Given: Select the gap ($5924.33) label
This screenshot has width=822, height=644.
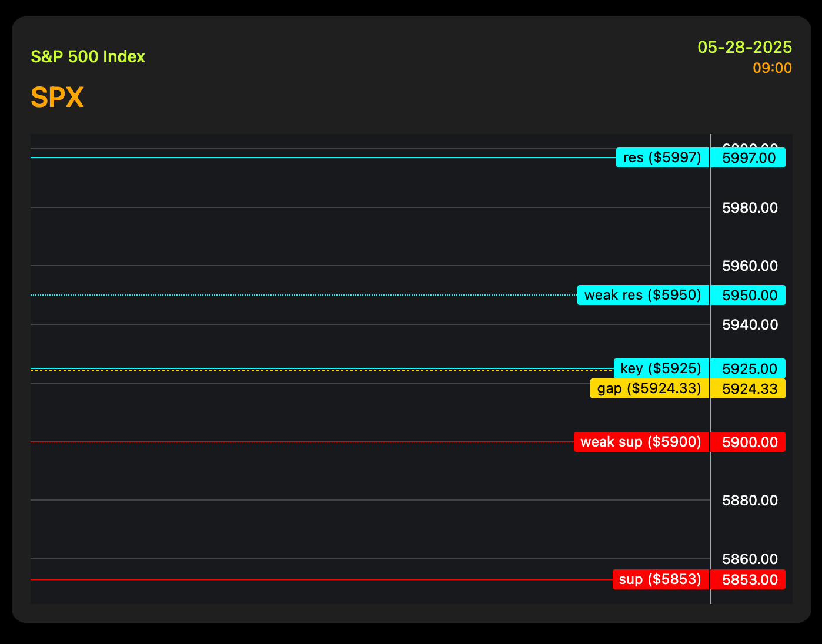Looking at the screenshot, I should pos(650,388).
